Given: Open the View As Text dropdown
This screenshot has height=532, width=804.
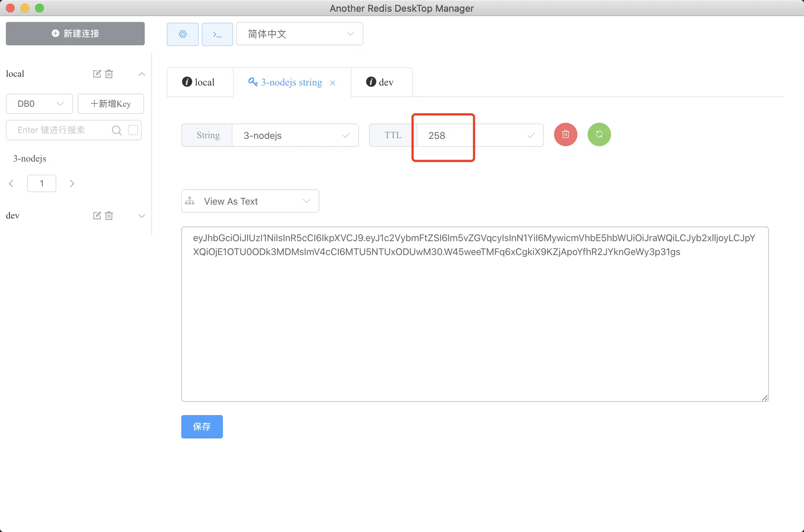Looking at the screenshot, I should tap(250, 201).
